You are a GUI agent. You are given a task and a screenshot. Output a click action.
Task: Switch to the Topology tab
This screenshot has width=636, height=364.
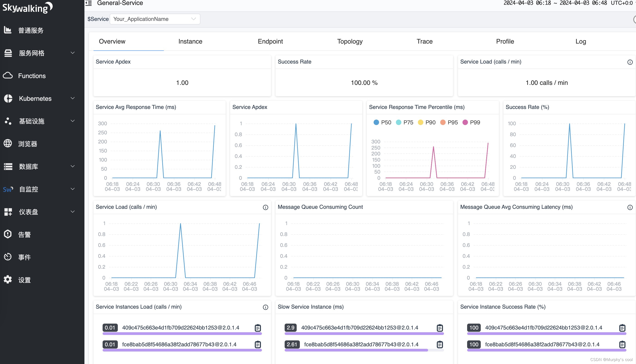(350, 41)
